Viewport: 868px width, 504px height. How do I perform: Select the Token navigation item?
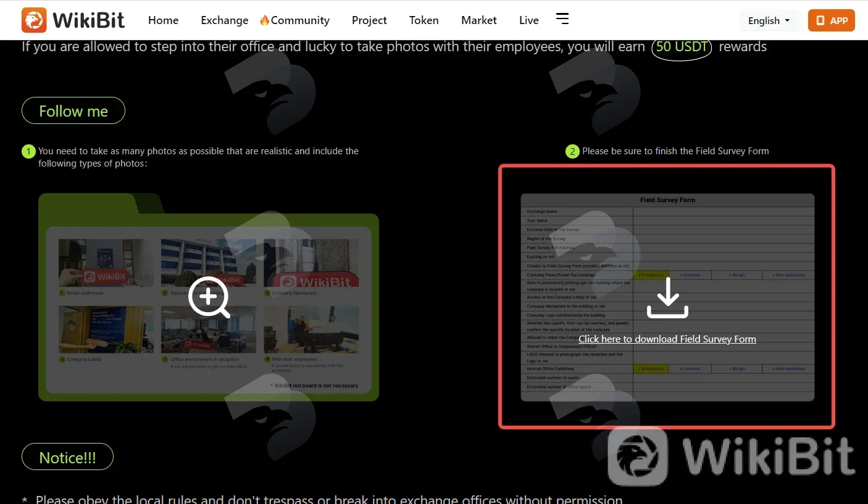click(424, 20)
